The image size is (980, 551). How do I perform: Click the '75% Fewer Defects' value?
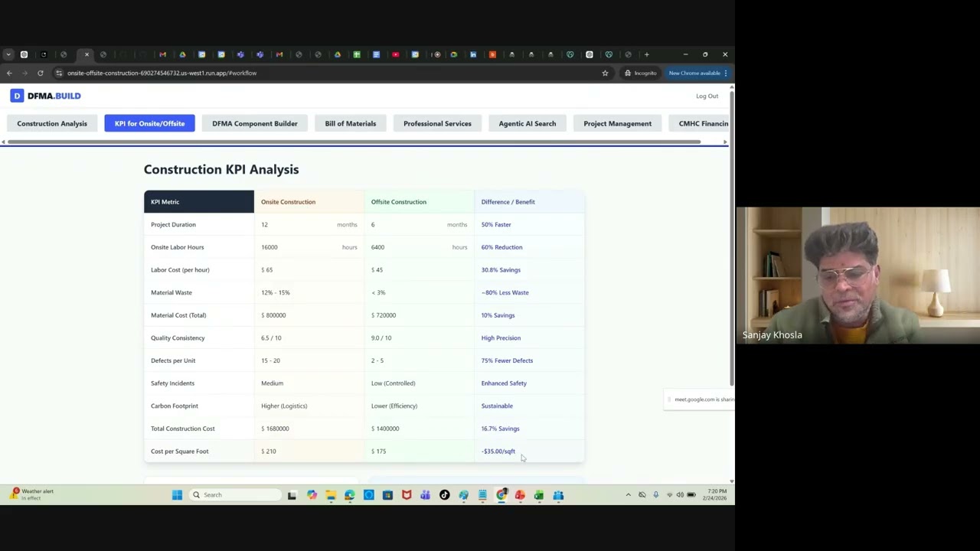[x=507, y=360]
